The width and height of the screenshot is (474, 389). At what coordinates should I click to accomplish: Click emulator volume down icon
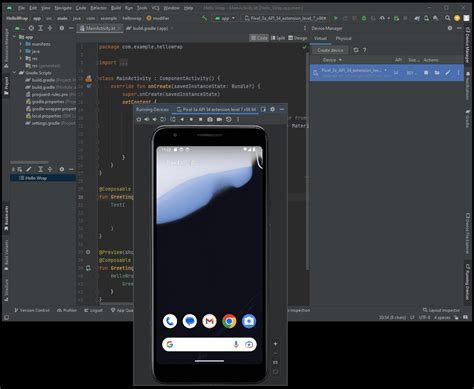point(155,119)
